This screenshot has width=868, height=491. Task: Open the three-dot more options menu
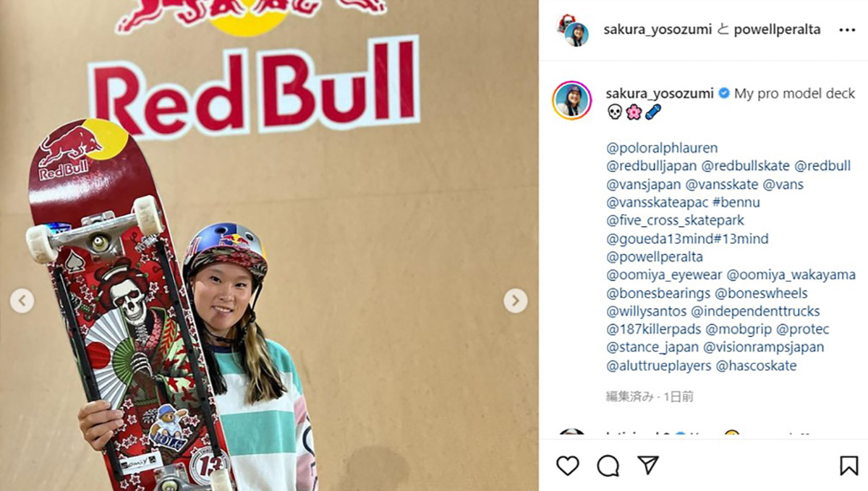pyautogui.click(x=847, y=30)
